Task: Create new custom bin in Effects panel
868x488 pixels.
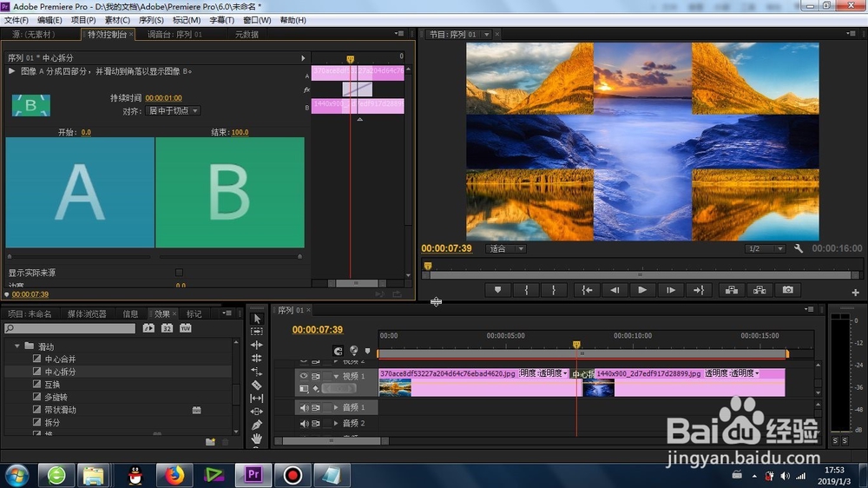Action: [x=210, y=441]
